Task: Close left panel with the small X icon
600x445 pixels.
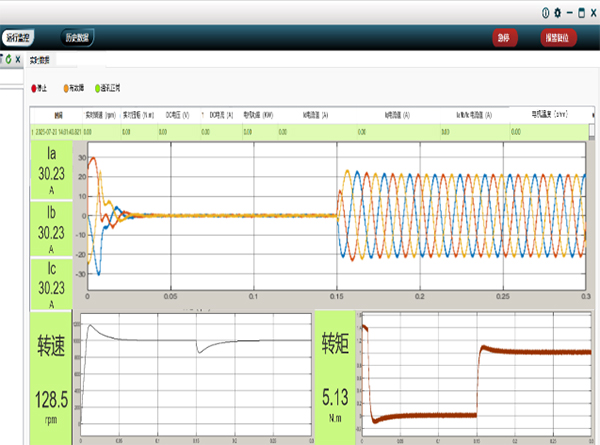Action: [x=18, y=59]
